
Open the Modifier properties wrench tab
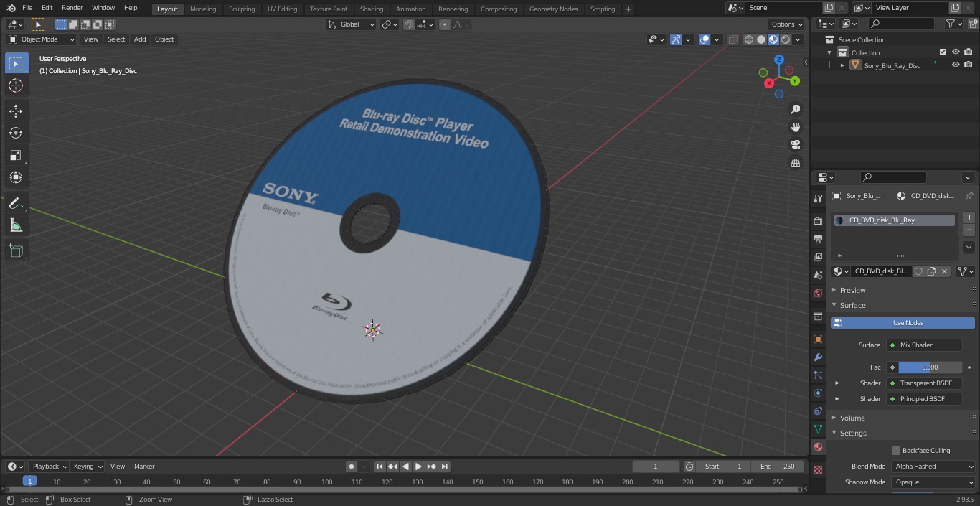tap(818, 357)
